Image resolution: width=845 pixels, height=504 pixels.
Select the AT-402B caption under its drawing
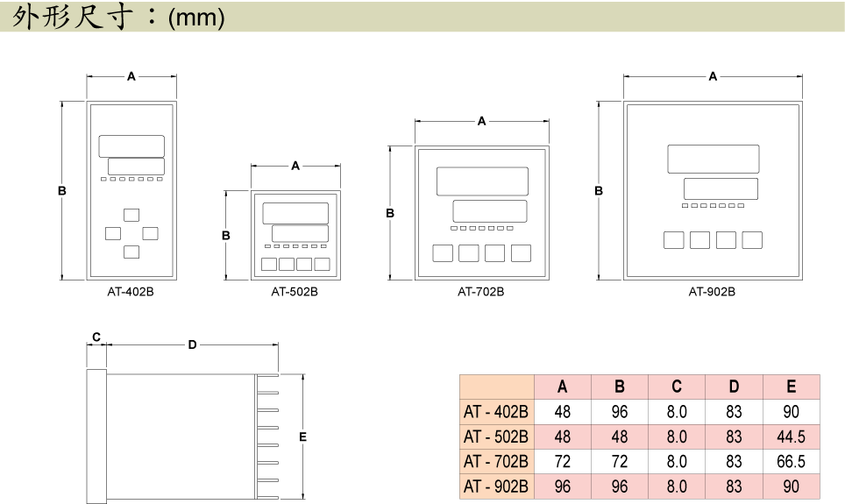131,292
